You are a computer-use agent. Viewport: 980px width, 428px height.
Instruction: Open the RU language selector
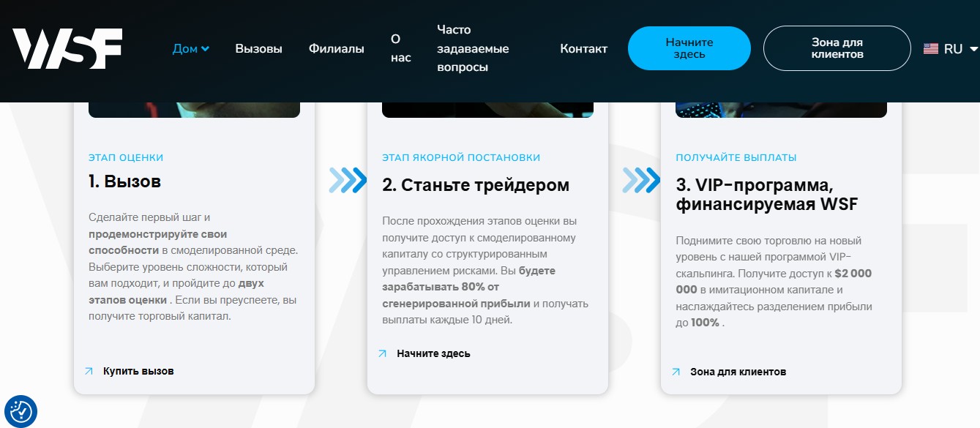coord(951,49)
